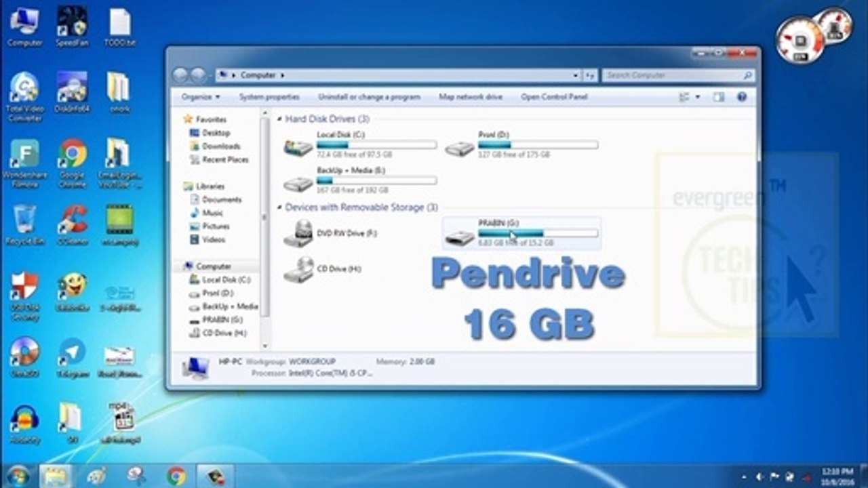Click the Windows Start orb
This screenshot has width=868, height=488.
pos(18,476)
